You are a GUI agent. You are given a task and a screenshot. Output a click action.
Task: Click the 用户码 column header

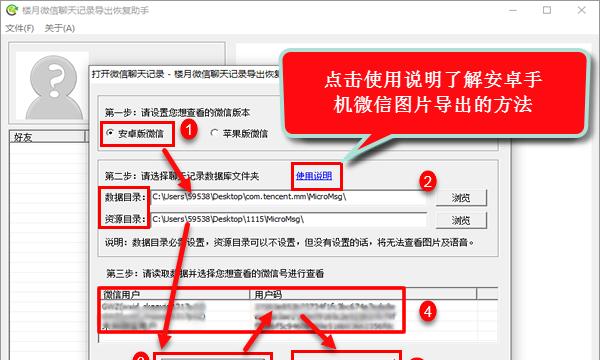[363, 294]
